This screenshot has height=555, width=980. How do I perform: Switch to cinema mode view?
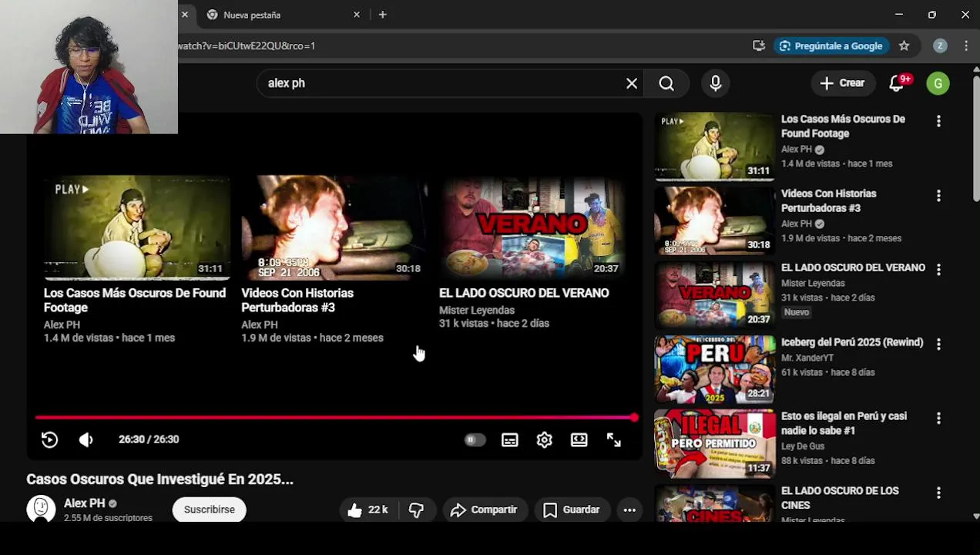pyautogui.click(x=579, y=439)
